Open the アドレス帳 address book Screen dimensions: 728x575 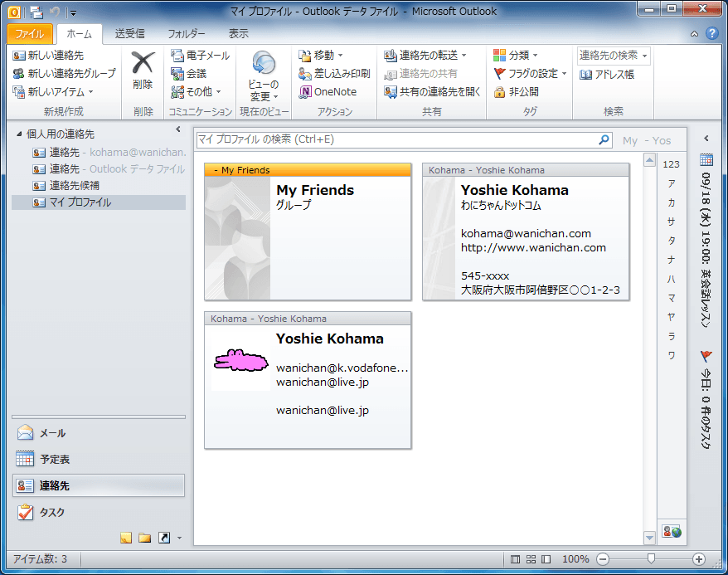point(607,75)
